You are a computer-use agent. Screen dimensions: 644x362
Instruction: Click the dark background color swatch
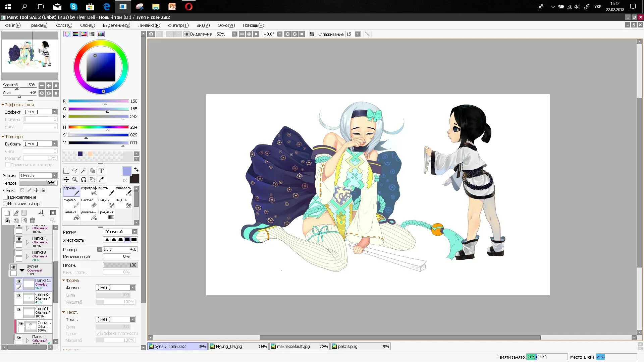tap(135, 179)
